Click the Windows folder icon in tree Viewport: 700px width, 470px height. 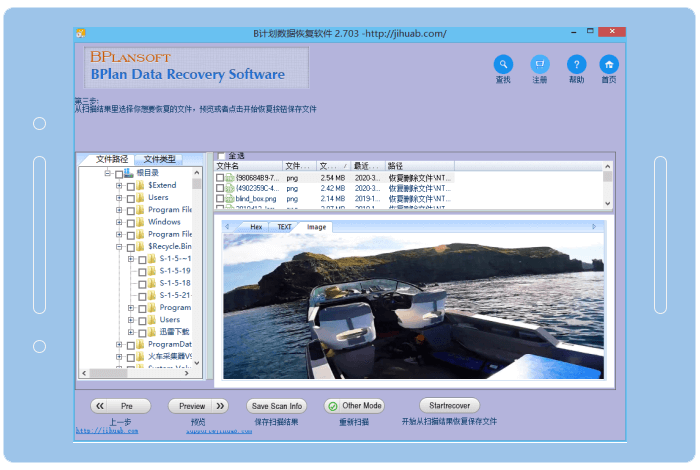point(141,222)
